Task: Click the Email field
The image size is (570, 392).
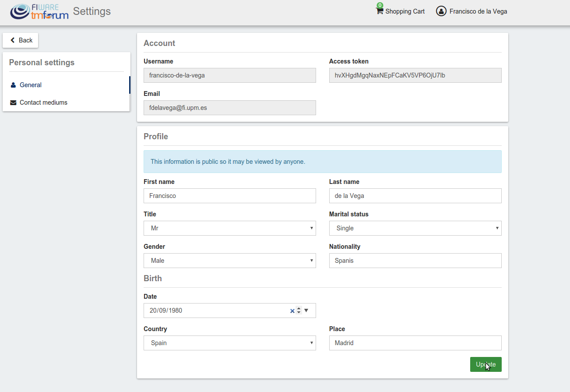Action: click(x=230, y=108)
